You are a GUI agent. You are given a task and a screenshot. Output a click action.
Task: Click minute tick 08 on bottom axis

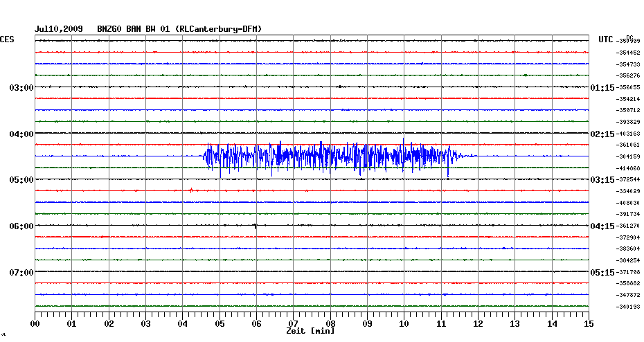tap(330, 323)
